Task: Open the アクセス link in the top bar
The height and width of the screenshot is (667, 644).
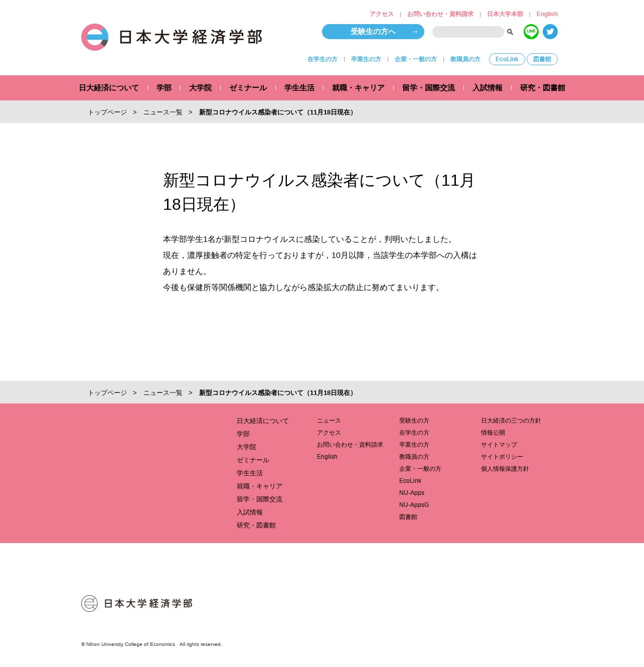Action: 382,14
